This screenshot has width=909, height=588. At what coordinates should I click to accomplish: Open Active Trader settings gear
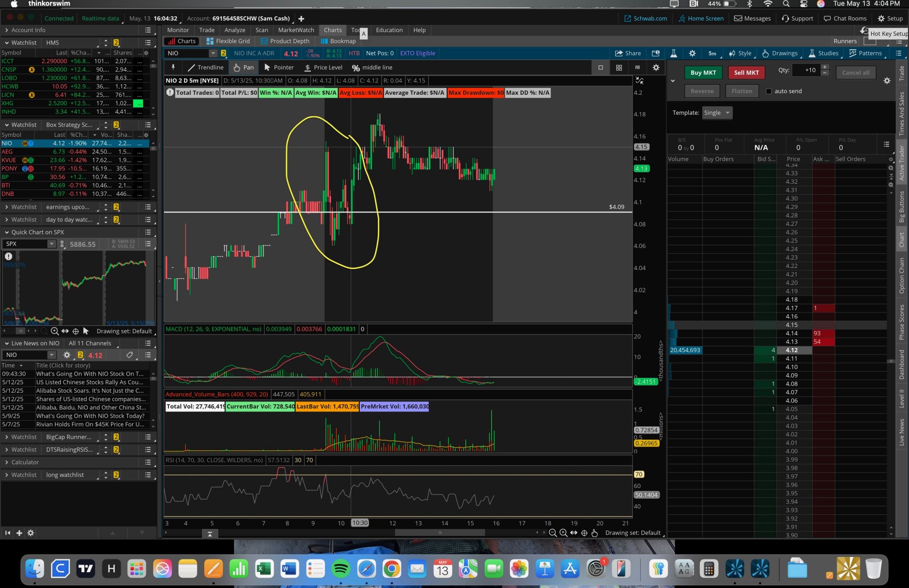887,80
